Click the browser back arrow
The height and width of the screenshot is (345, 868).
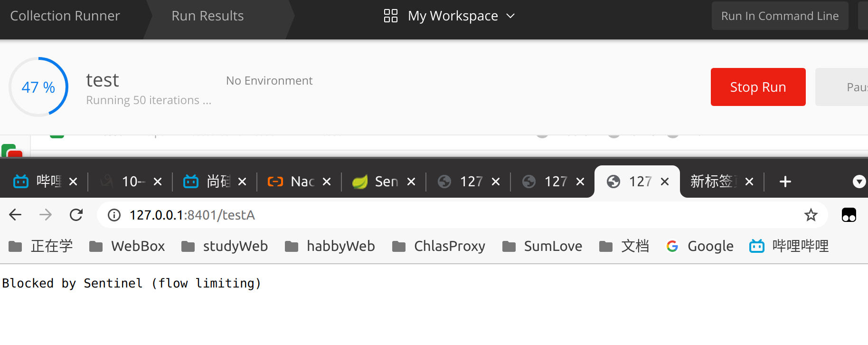(x=15, y=215)
